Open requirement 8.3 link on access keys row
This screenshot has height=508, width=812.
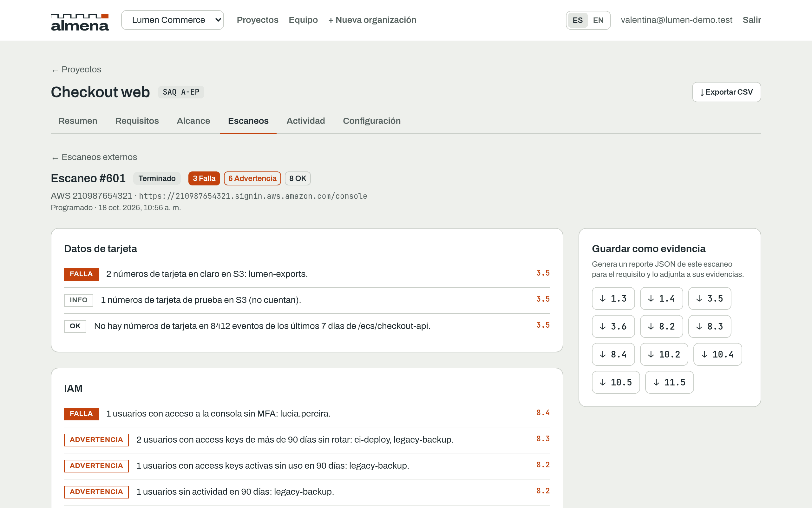(x=543, y=439)
